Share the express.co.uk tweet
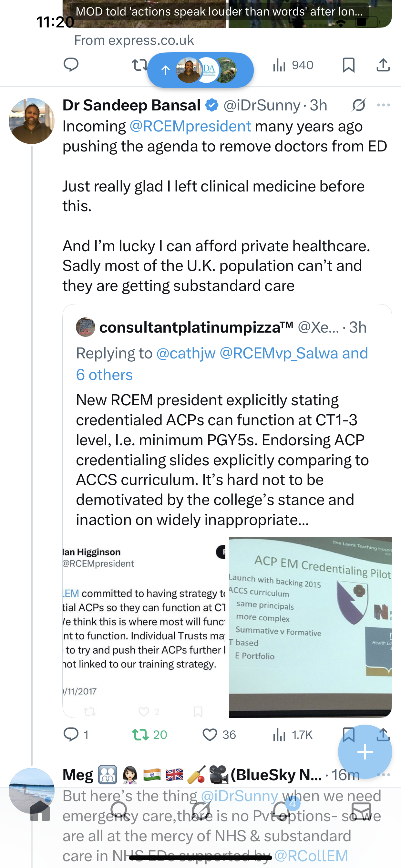 [383, 65]
